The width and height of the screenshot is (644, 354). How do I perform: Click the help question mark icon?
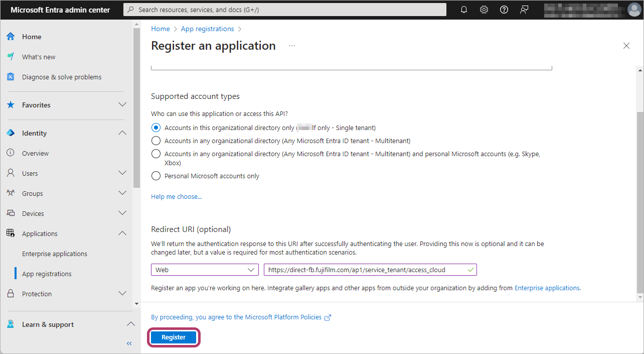coord(504,10)
